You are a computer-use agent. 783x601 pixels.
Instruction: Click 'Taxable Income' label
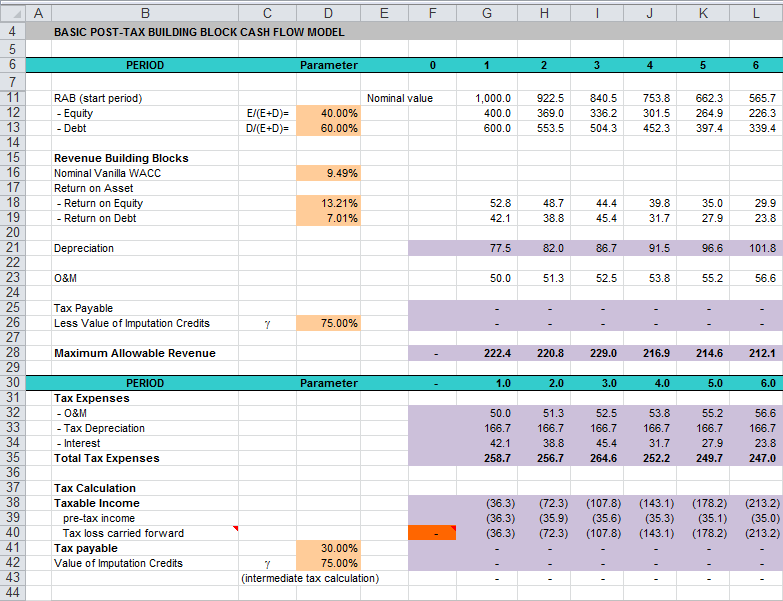(x=97, y=503)
